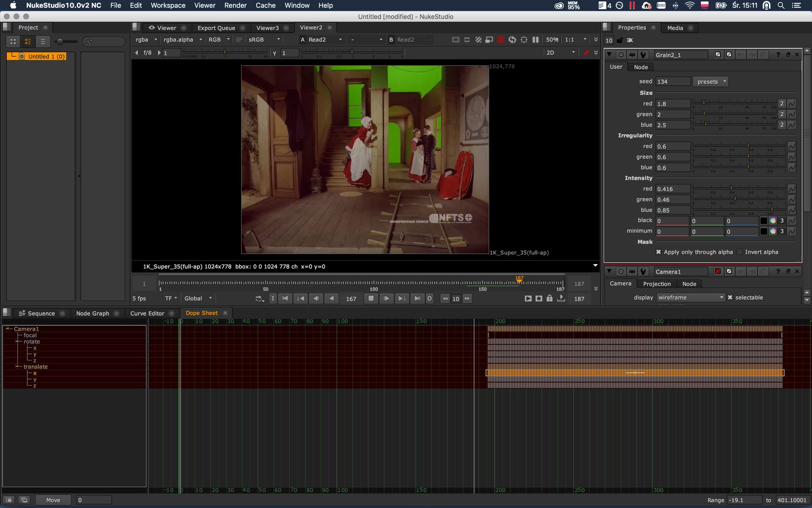Open the rgba.alpha channel dropdown
Viewport: 812px width, 508px height.
tap(183, 40)
